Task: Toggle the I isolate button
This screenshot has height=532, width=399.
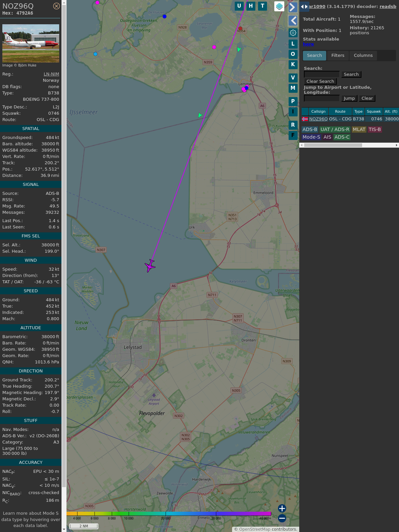Action: pyautogui.click(x=293, y=111)
